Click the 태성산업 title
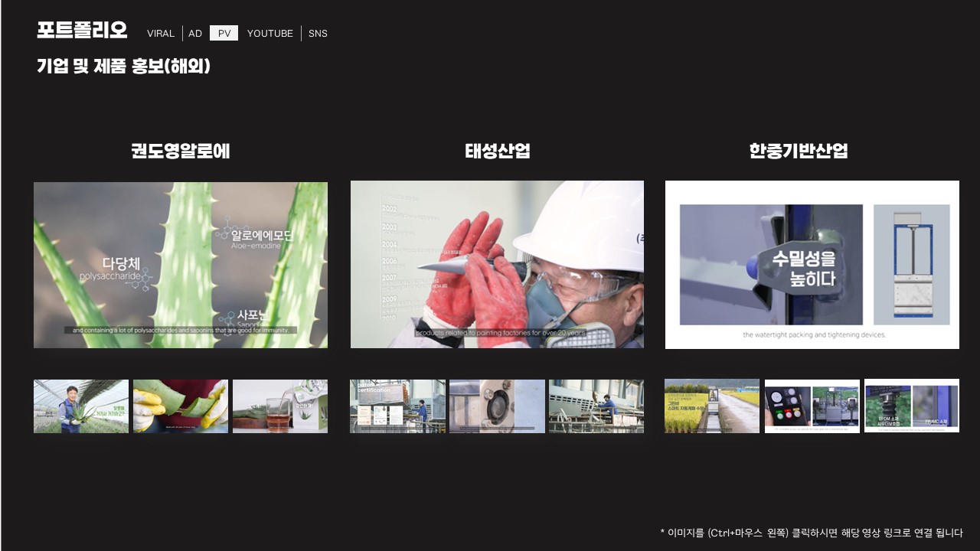Screen dimensions: 980x551 coord(498,151)
